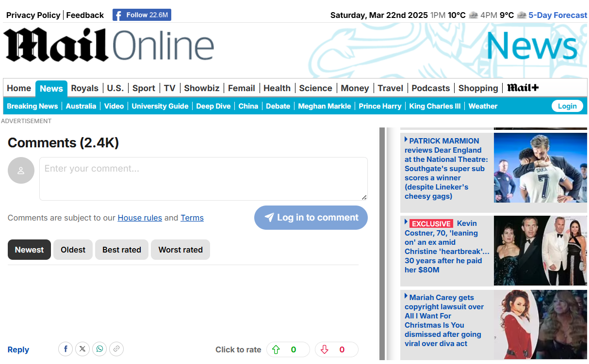The width and height of the screenshot is (589, 364).
Task: Open the Money section
Action: (355, 88)
